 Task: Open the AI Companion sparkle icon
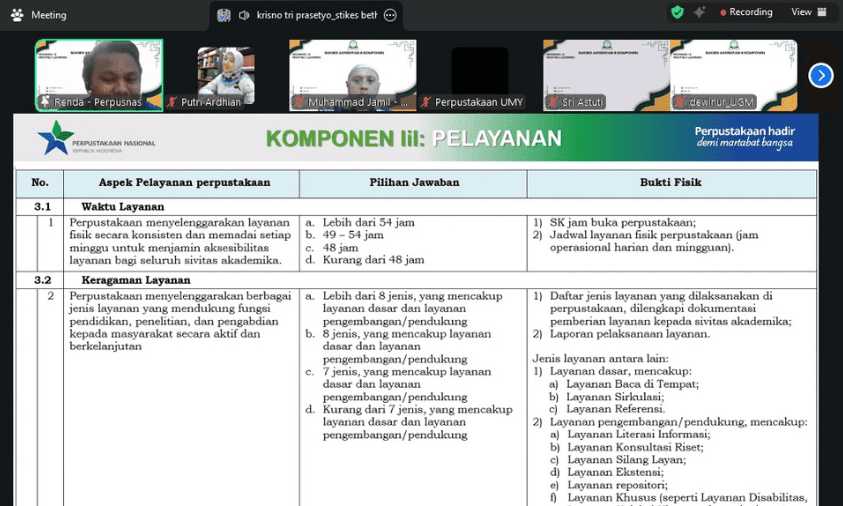pyautogui.click(x=699, y=12)
